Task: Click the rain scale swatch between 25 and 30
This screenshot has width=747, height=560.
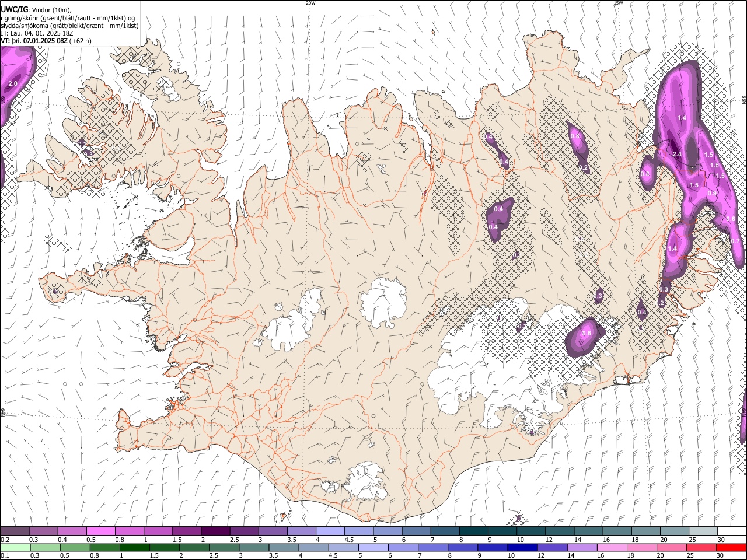Action: coord(701,547)
